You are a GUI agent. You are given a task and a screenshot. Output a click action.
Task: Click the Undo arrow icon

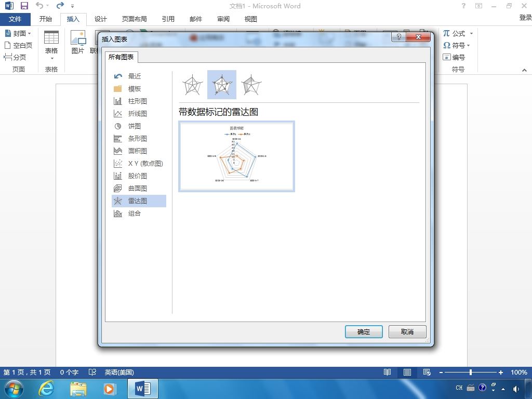tap(39, 5)
